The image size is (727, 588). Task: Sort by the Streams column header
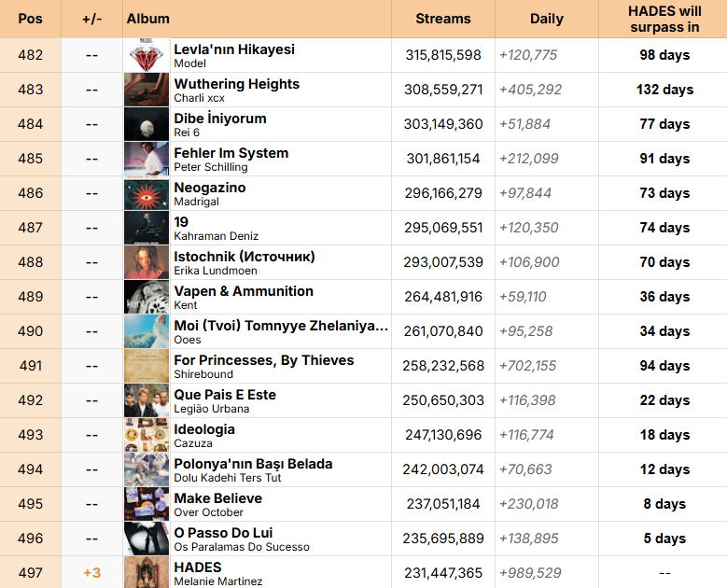coord(442,19)
